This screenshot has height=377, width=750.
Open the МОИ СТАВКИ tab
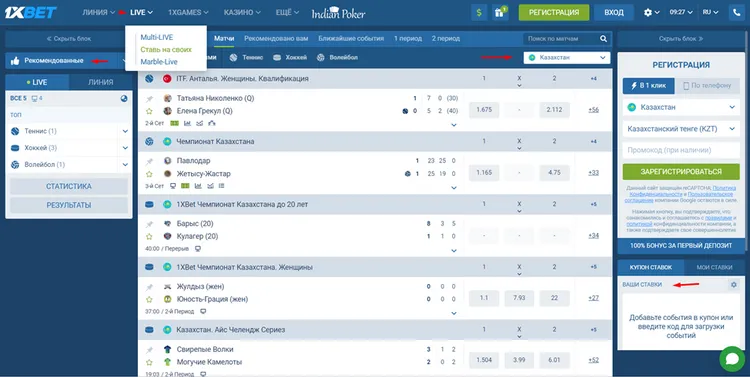[x=714, y=267]
